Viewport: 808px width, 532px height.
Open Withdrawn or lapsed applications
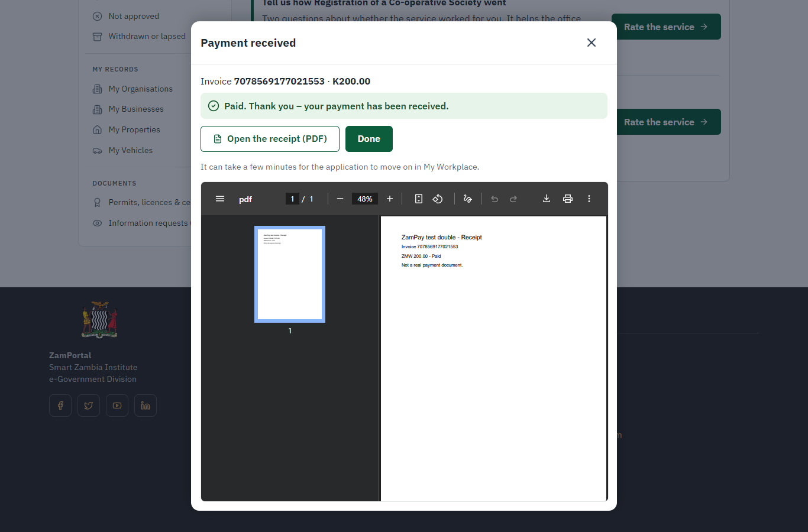tap(140, 36)
